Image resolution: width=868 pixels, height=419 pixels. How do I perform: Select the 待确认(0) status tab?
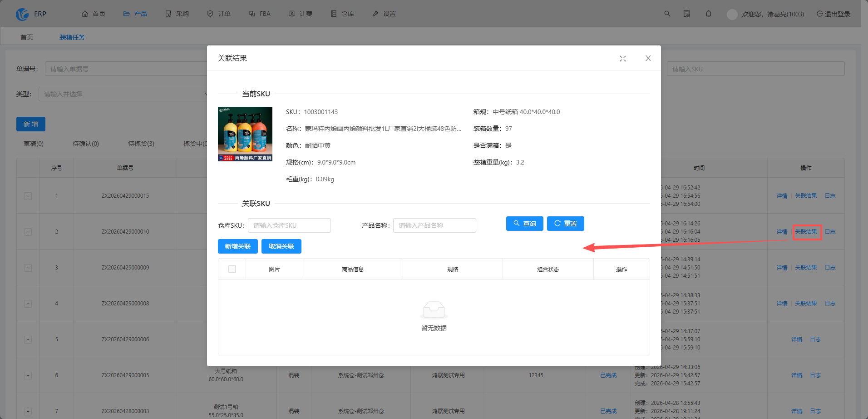click(x=86, y=144)
